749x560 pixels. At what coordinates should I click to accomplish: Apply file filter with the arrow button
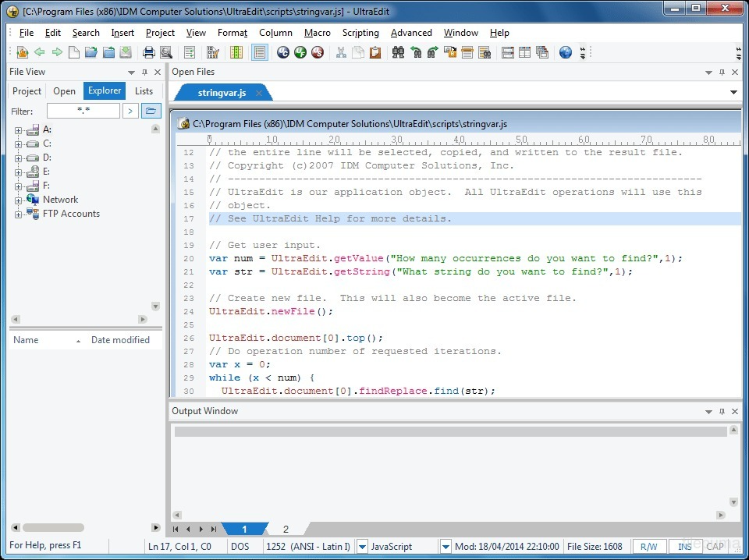tap(130, 111)
